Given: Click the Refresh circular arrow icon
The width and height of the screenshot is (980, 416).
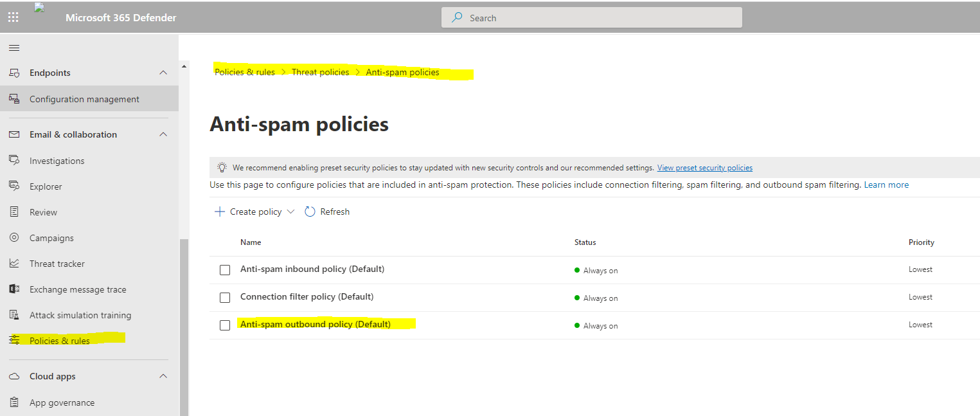Looking at the screenshot, I should click(x=310, y=212).
